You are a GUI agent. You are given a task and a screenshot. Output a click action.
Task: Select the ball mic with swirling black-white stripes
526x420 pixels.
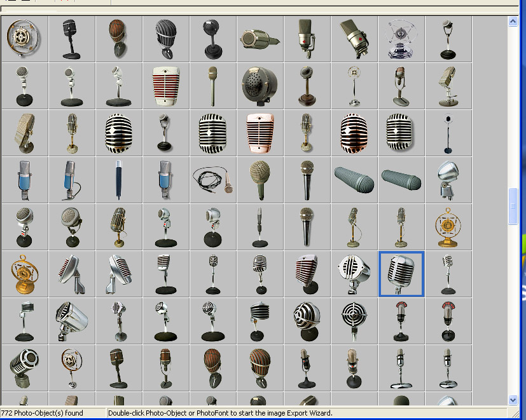coord(307,321)
